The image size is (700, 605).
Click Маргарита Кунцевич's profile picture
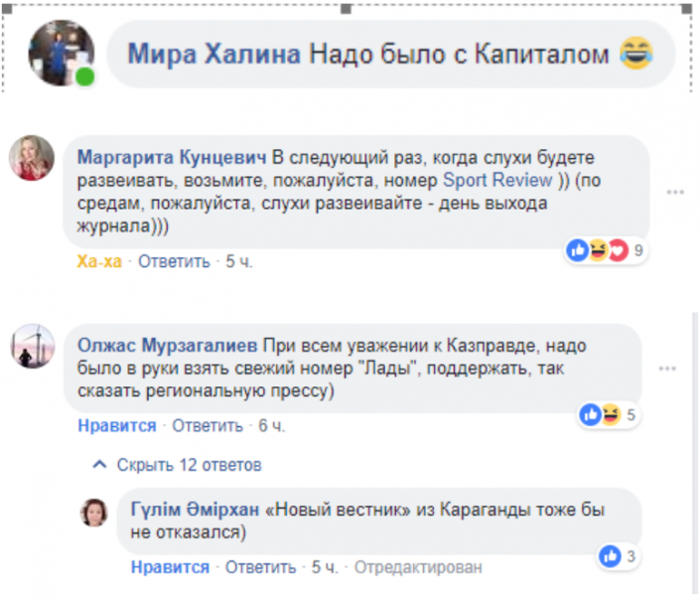(x=32, y=157)
